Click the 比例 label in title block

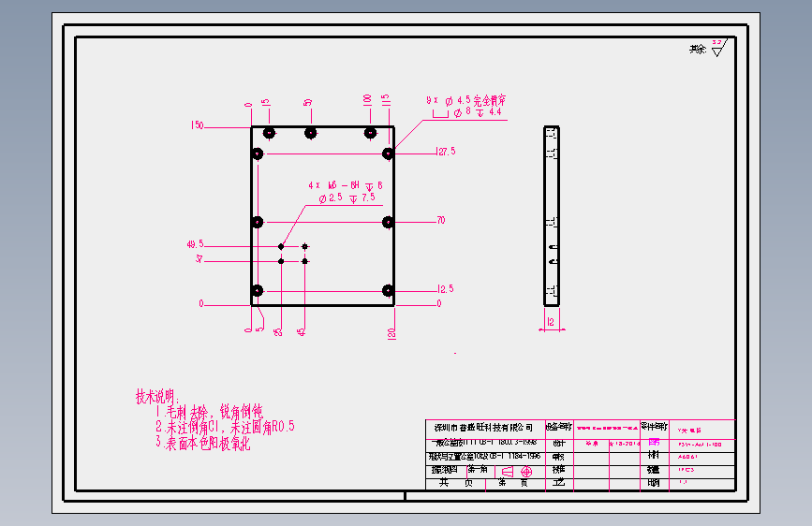[654, 483]
